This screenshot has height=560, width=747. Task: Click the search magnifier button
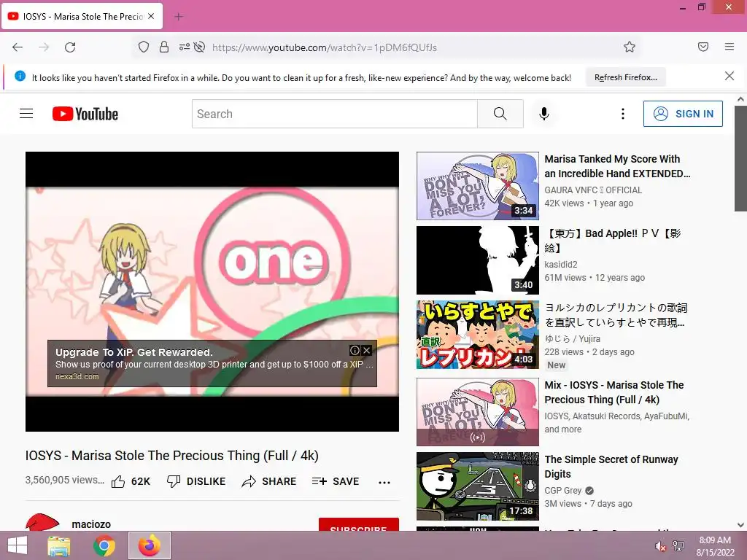[500, 114]
